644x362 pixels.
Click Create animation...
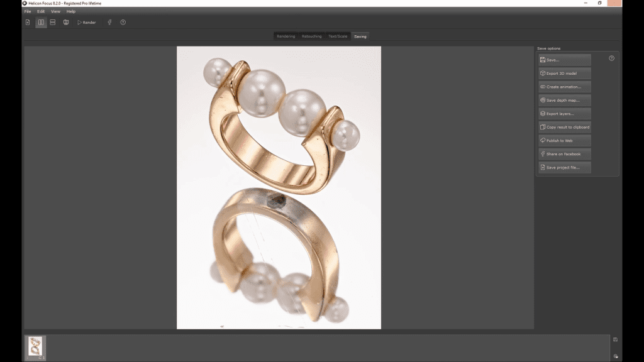(x=565, y=87)
